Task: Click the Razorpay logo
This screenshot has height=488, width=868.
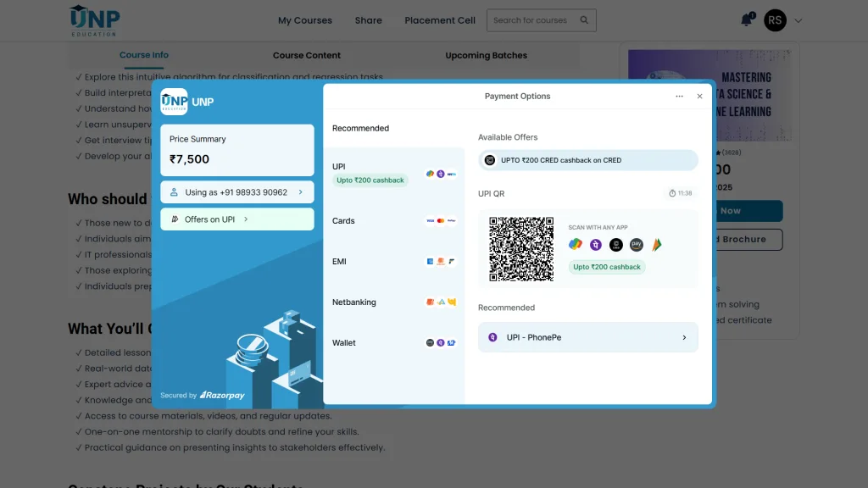Action: 222,395
